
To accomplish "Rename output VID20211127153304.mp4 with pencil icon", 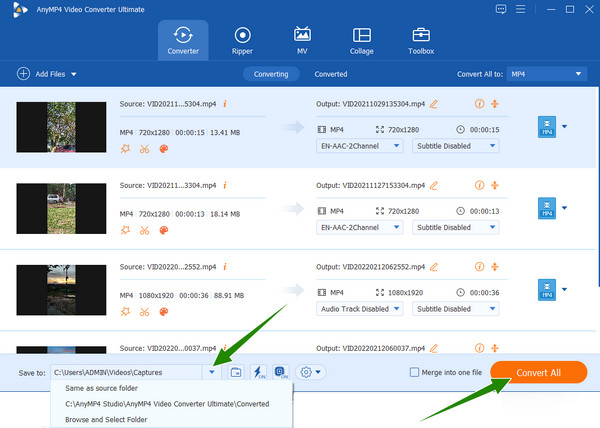I will tap(434, 186).
